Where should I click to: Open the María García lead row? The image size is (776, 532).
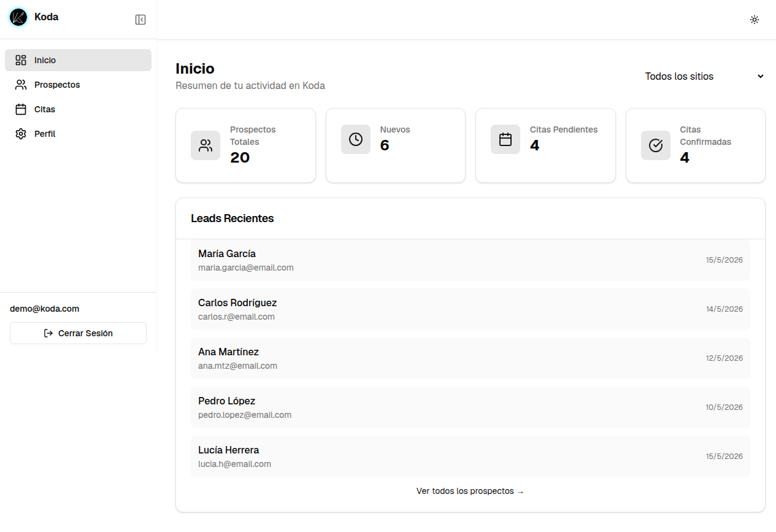(x=471, y=260)
